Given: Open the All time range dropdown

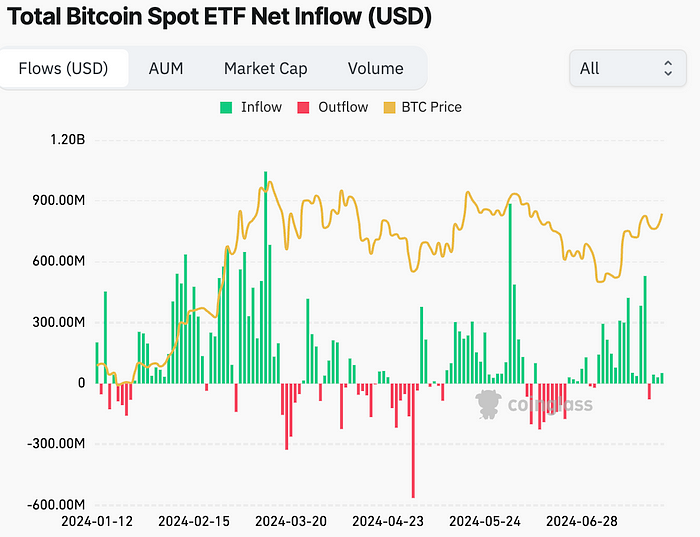Looking at the screenshot, I should [628, 68].
